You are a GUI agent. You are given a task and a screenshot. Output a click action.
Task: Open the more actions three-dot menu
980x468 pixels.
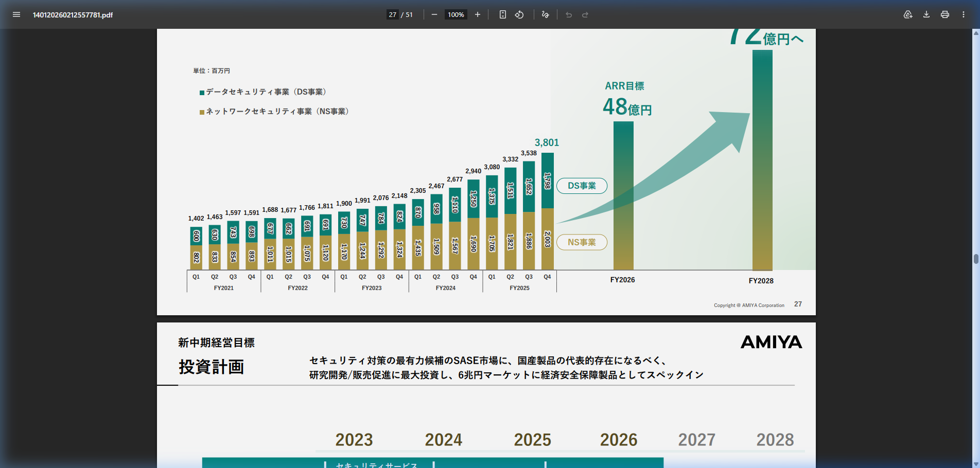point(964,14)
